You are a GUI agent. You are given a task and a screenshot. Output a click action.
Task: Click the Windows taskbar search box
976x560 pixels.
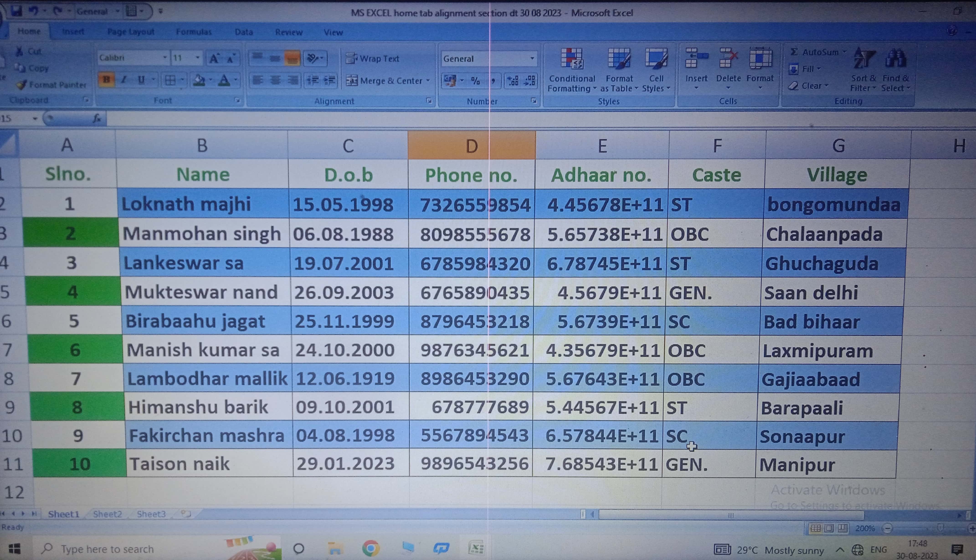click(108, 549)
